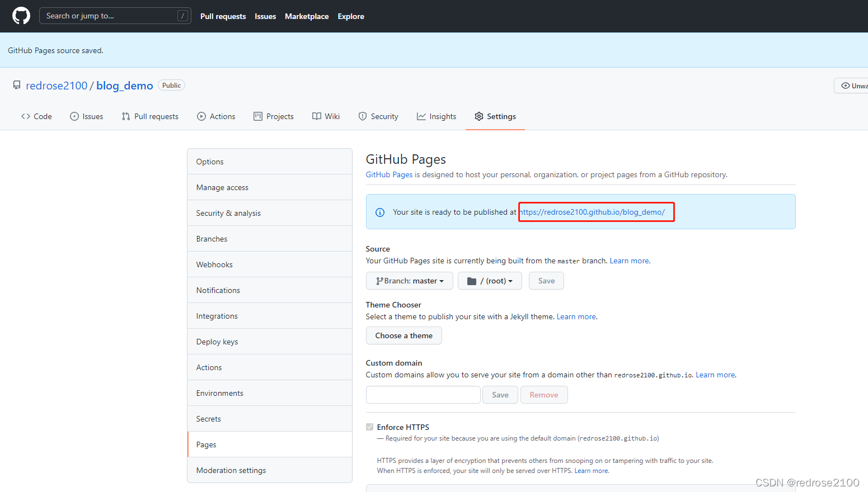Viewport: 868px width, 492px height.
Task: Click Learn more about Jekyll themes
Action: pyautogui.click(x=576, y=316)
